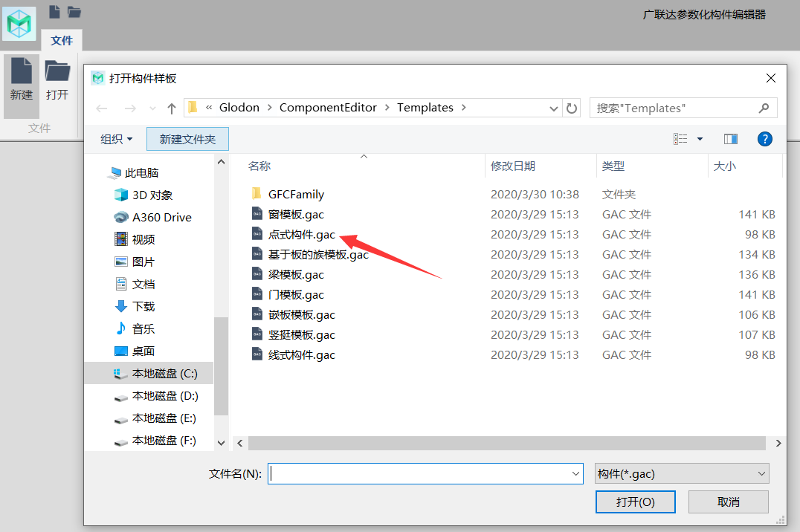The width and height of the screenshot is (800, 532).
Task: Click the horizontal scrollbar right arrow
Action: 778,444
